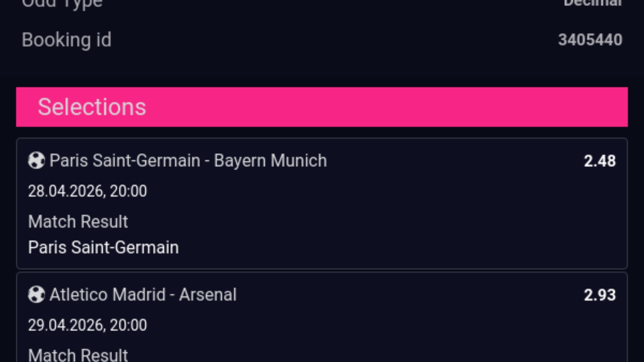Click the booking id number 3405440
This screenshot has height=362, width=644.
590,40
